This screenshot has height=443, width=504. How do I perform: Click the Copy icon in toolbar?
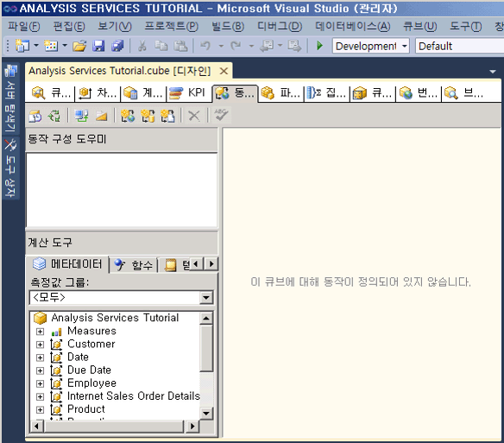161,46
